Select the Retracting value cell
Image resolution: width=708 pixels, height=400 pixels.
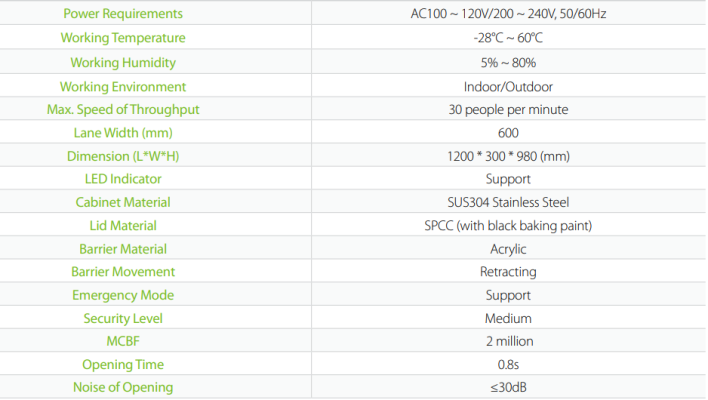508,272
